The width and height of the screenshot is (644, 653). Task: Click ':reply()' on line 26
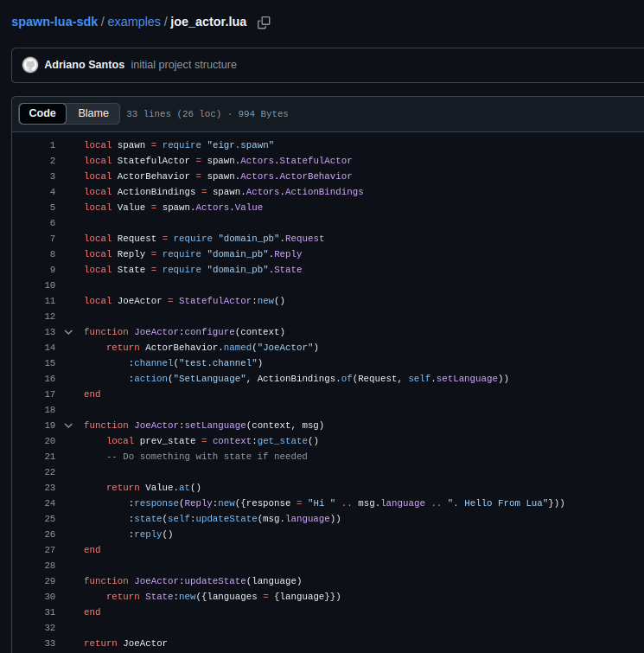click(x=150, y=535)
